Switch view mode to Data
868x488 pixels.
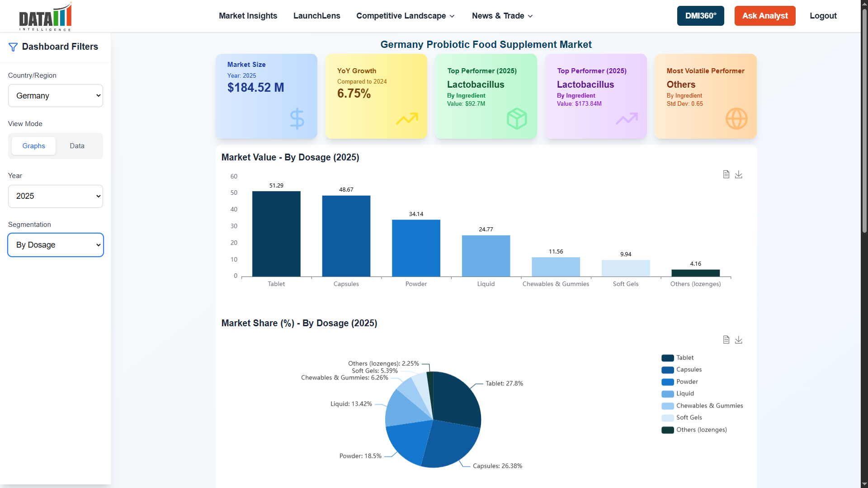[x=77, y=145]
